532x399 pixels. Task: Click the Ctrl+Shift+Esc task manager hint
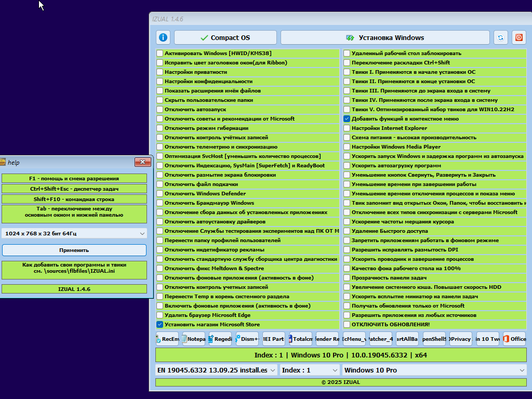(74, 189)
